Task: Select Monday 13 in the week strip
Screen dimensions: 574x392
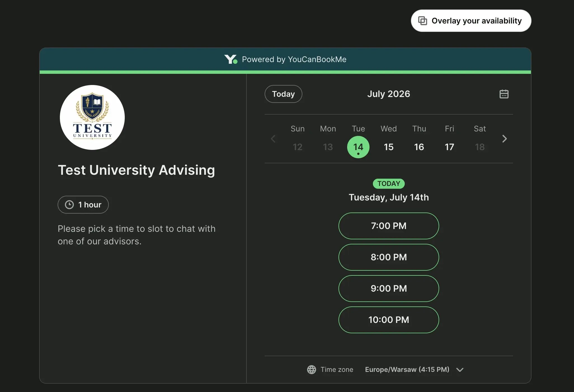Action: 328,147
